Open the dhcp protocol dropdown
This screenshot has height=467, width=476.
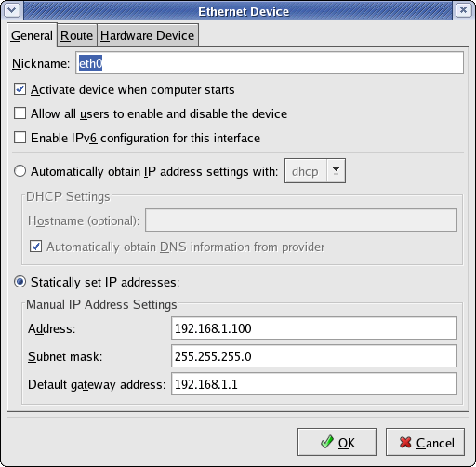pos(315,171)
